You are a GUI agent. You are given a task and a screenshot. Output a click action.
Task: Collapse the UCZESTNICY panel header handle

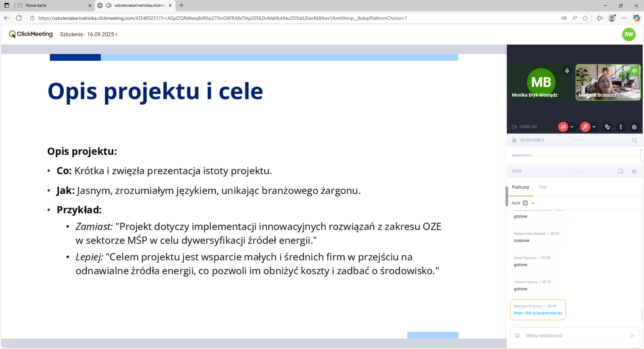(577, 140)
